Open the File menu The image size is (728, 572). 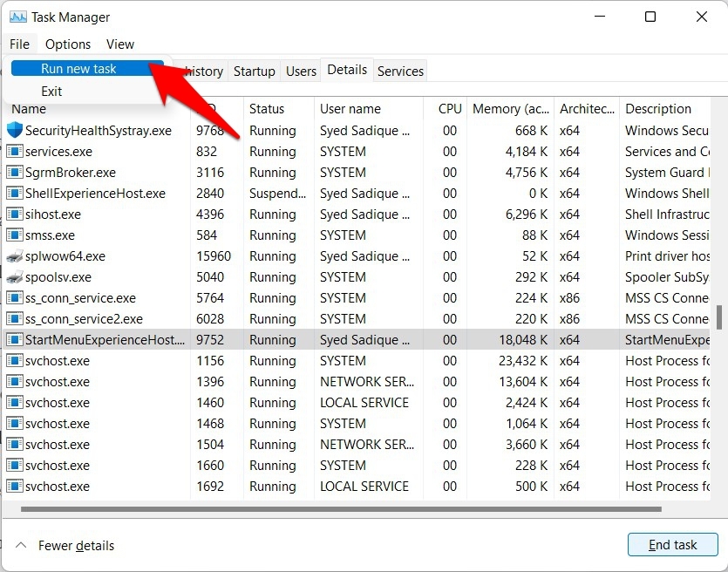pos(19,44)
